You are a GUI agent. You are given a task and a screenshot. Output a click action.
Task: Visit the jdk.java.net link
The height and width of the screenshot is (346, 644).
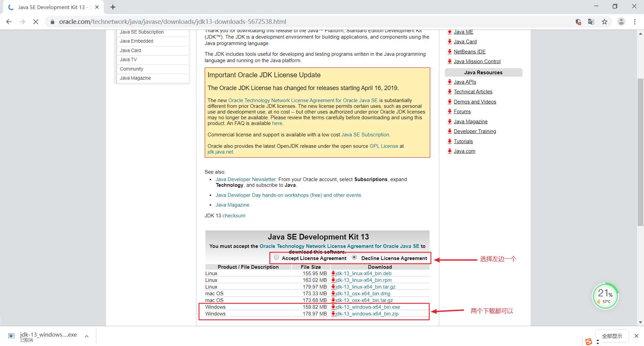(220, 152)
